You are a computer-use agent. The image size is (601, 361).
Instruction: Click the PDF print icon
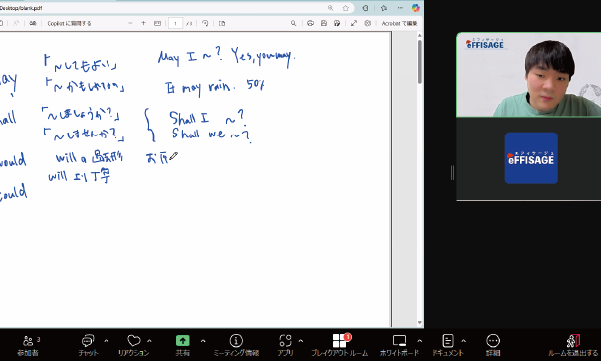coord(310,23)
